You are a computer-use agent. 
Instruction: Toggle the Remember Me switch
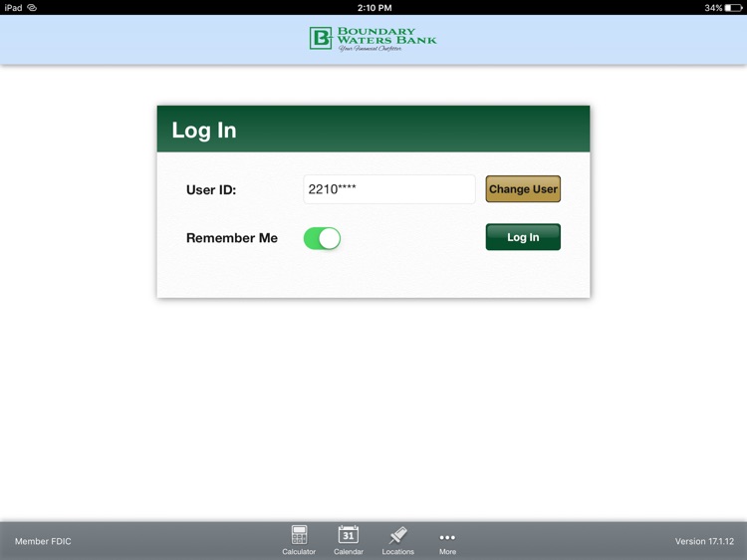[322, 238]
